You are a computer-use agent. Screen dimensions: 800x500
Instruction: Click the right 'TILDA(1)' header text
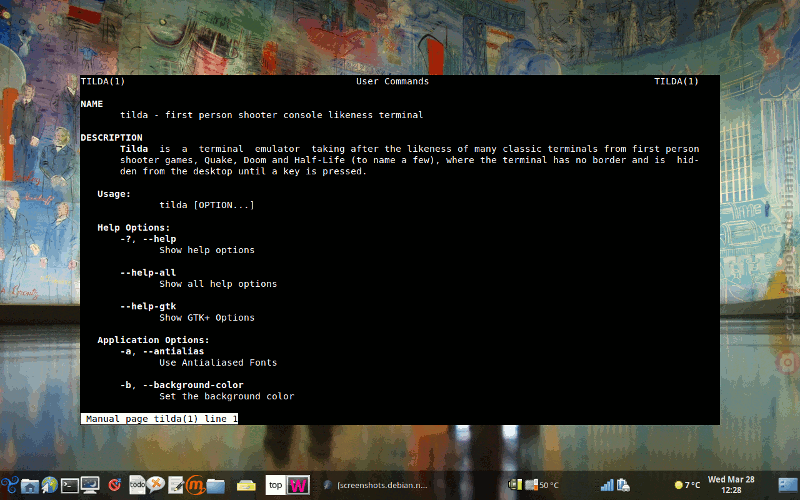pos(676,81)
